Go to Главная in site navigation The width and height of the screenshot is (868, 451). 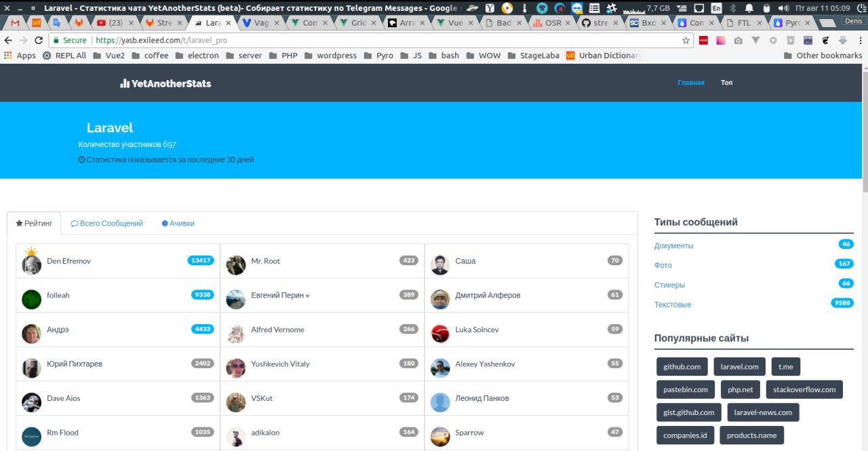[x=691, y=83]
